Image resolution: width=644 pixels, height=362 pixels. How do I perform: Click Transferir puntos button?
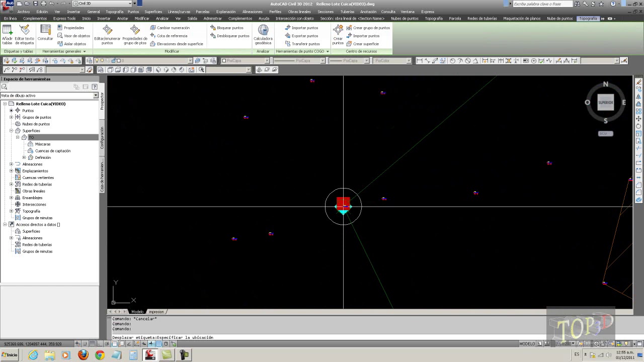302,44
